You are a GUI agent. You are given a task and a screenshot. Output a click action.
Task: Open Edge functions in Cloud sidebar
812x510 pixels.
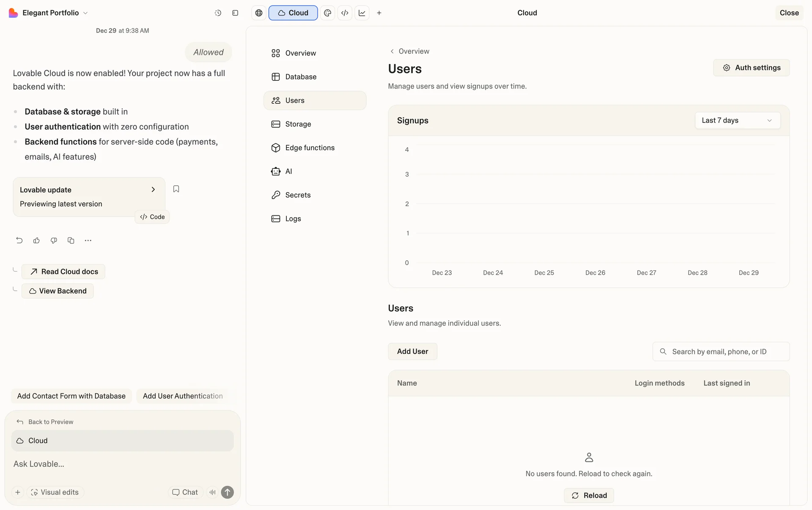pos(310,148)
